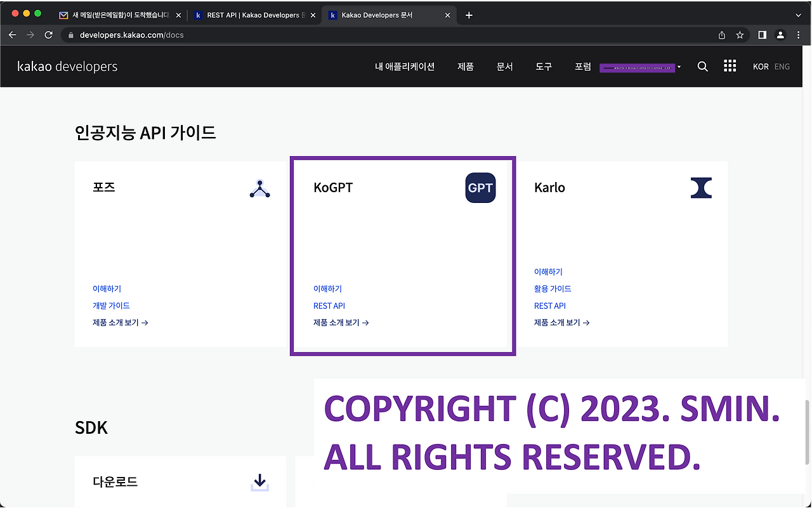Open KoGPT REST API link
812x508 pixels.
pyautogui.click(x=329, y=306)
